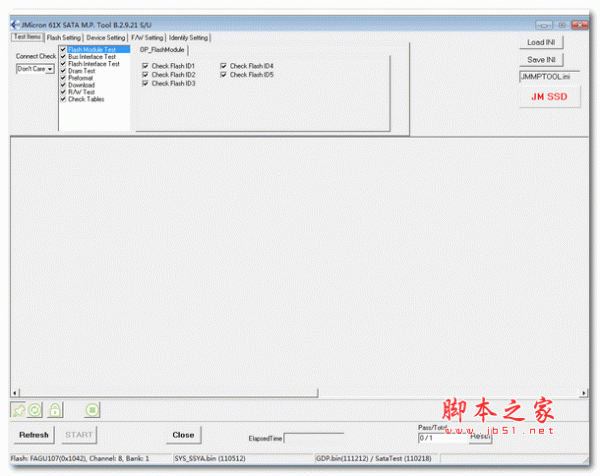Click the Connect Check label
Screen dimensions: 600x476
click(x=36, y=56)
